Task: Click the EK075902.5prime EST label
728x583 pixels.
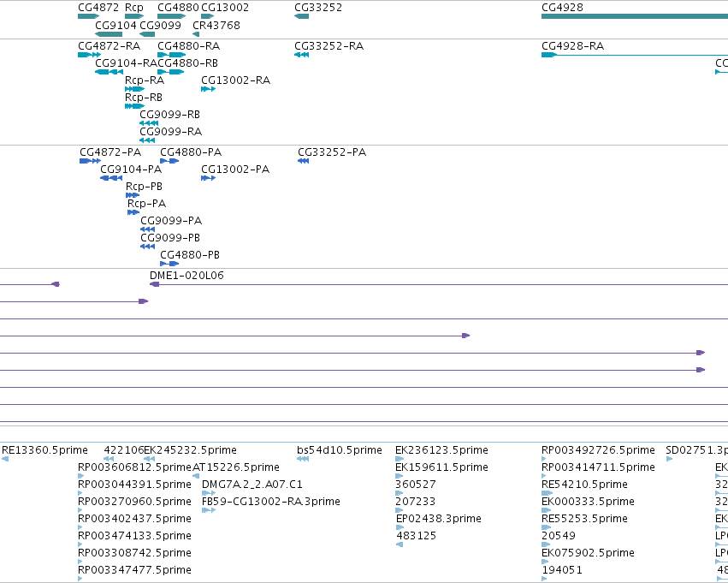Action: pos(588,554)
